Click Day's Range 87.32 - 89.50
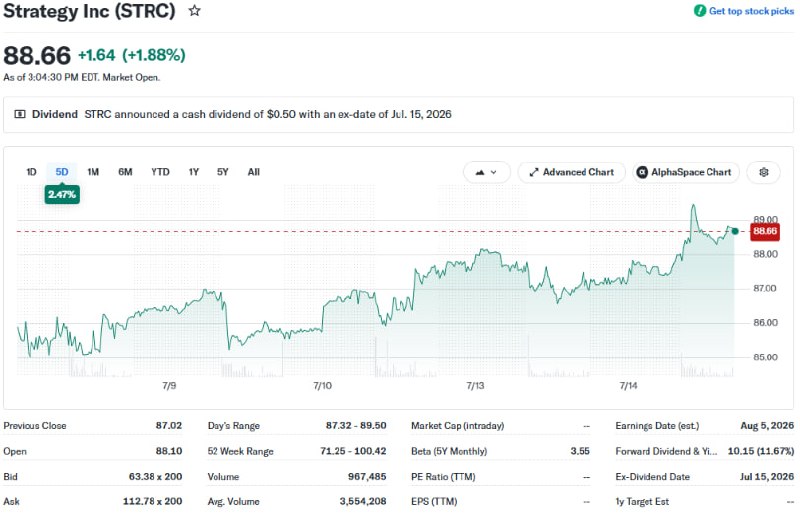The width and height of the screenshot is (800, 519). click(x=356, y=426)
